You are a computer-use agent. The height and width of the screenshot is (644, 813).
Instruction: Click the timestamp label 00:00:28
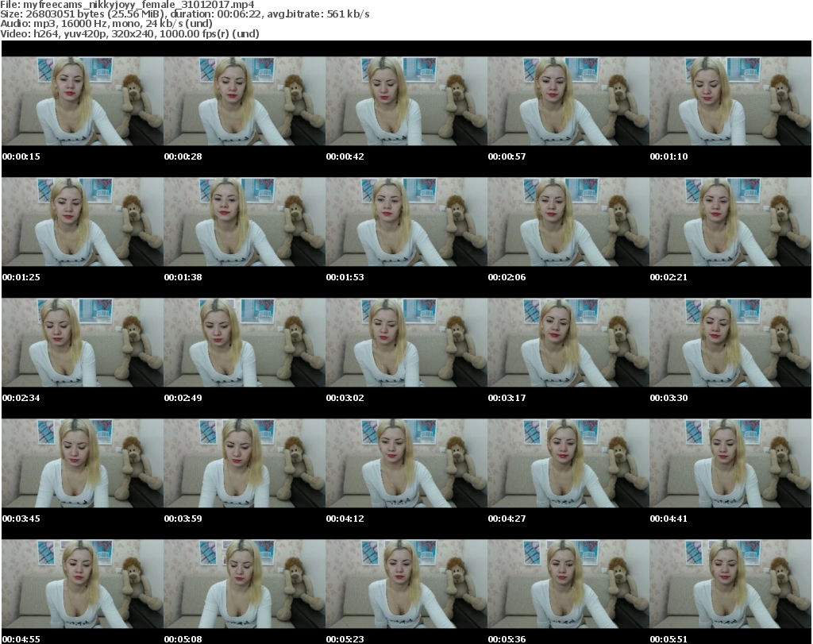tap(183, 156)
